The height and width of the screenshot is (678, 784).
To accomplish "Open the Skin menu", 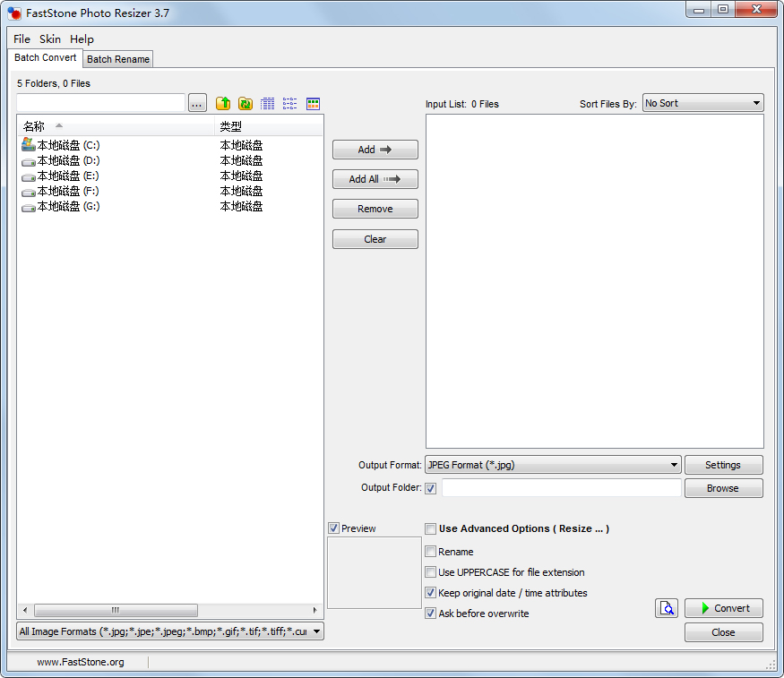I will coord(50,39).
